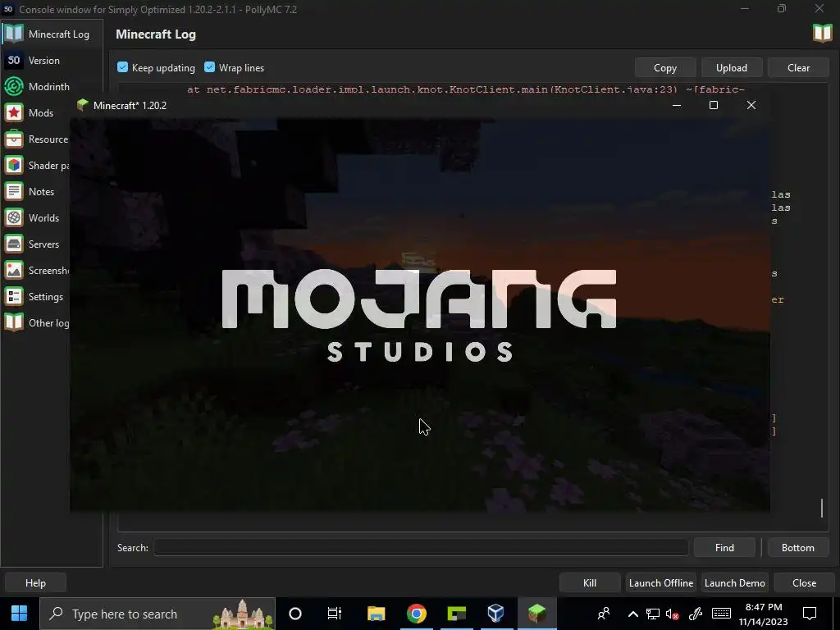Open Cortana circle icon on taskbar

click(x=295, y=614)
